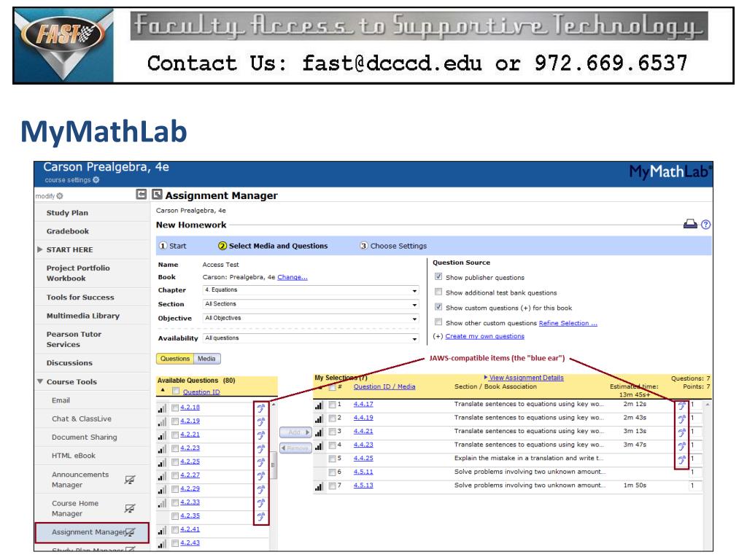Tick the checkbox for available question 4.2.21
The image size is (747, 560).
point(175,435)
